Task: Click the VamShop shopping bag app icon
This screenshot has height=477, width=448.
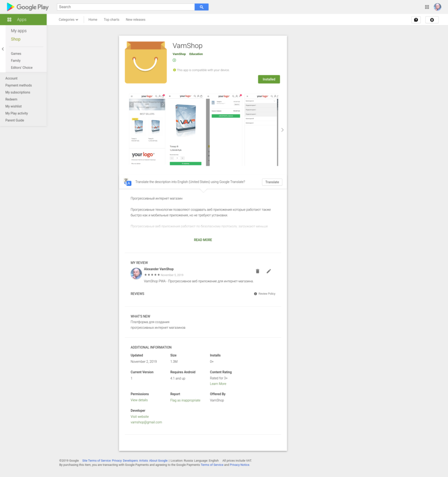Action: [146, 62]
